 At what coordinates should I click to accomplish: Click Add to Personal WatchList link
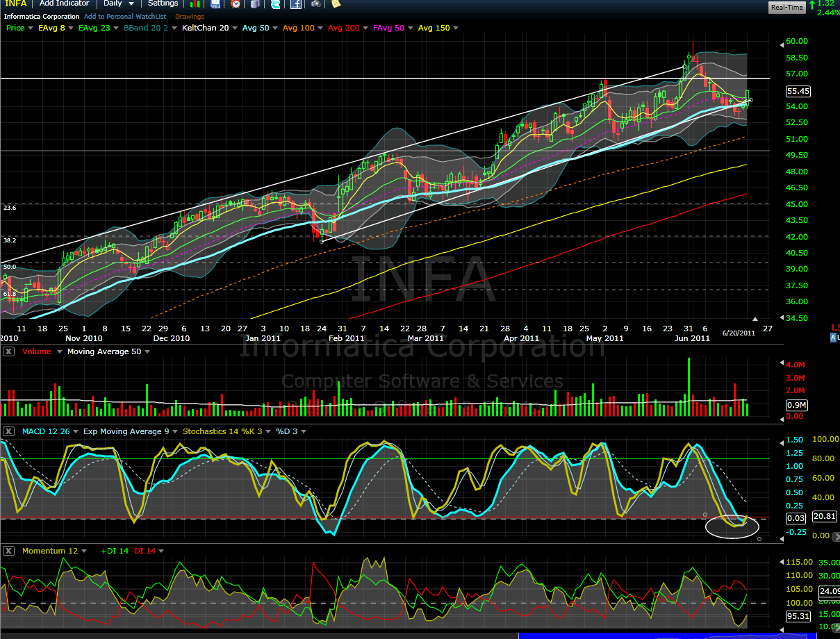tap(126, 16)
